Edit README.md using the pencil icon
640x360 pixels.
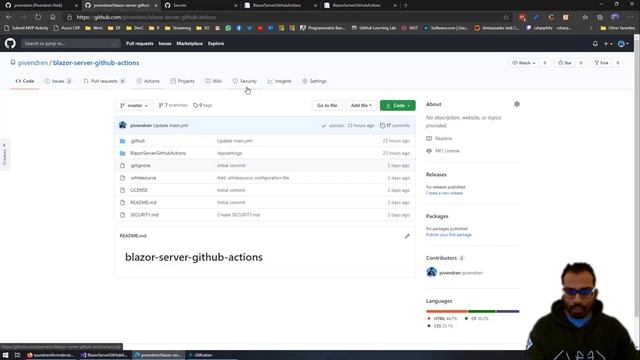coord(407,236)
